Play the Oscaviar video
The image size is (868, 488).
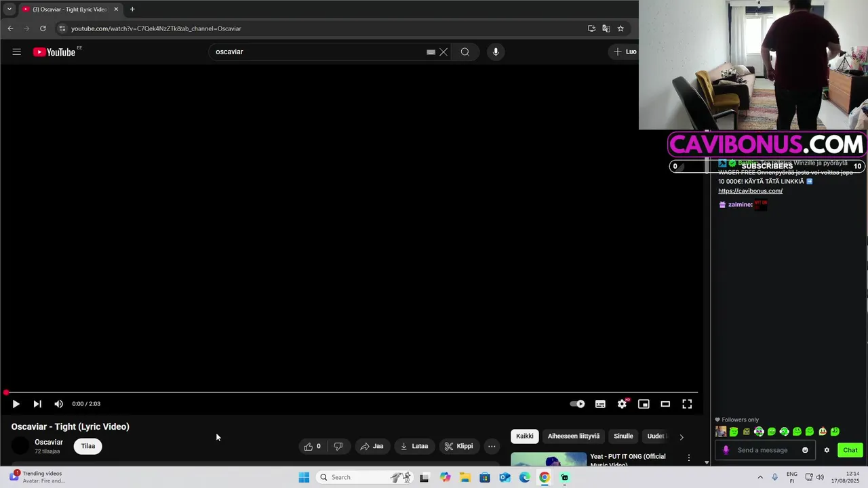(16, 404)
